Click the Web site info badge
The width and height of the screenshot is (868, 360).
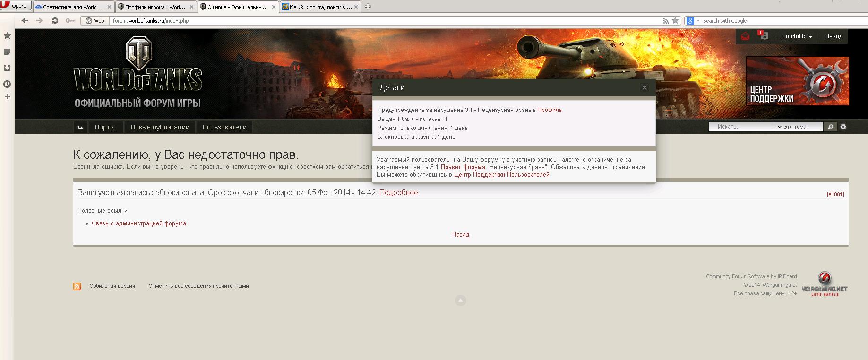95,21
